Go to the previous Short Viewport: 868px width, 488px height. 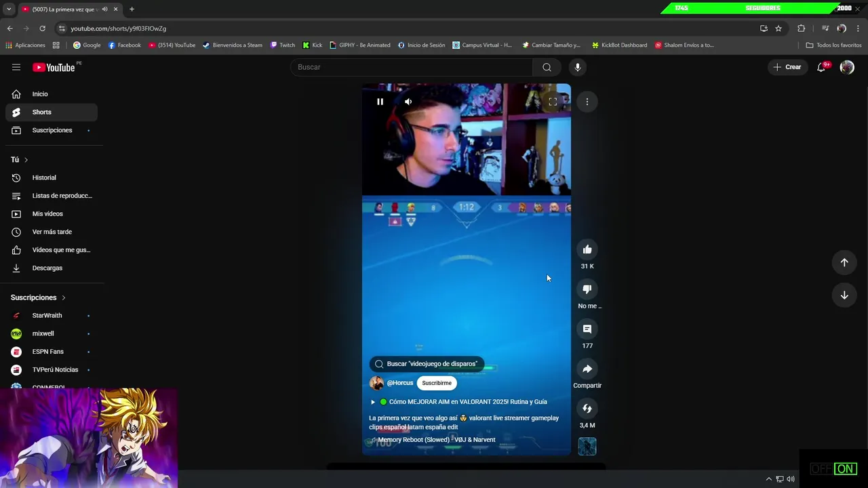pos(844,262)
